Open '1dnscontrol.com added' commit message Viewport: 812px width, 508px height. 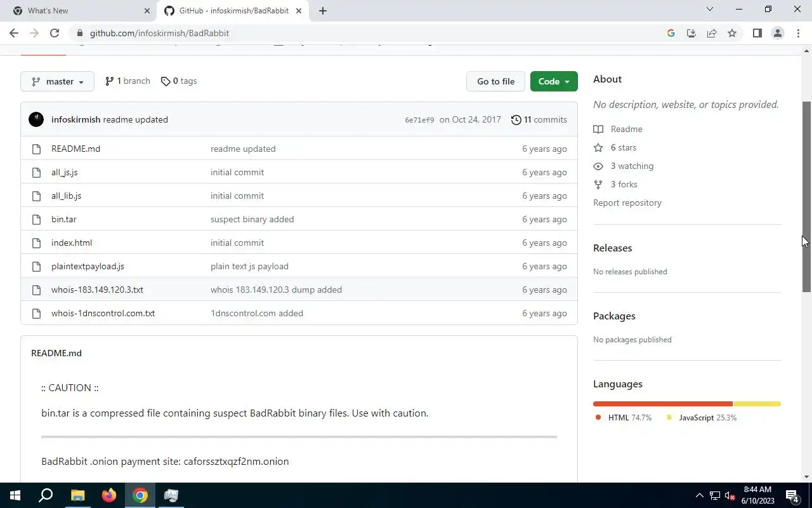click(257, 313)
